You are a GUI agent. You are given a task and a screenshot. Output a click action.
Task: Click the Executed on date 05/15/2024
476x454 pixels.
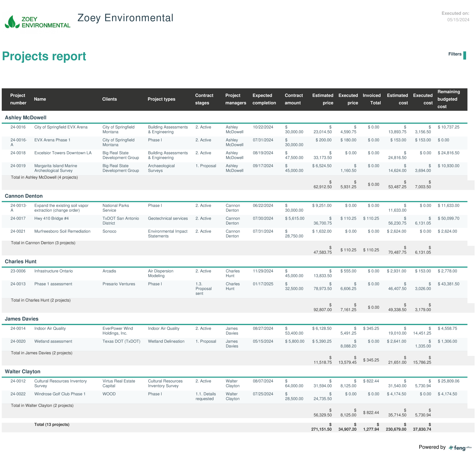458,20
